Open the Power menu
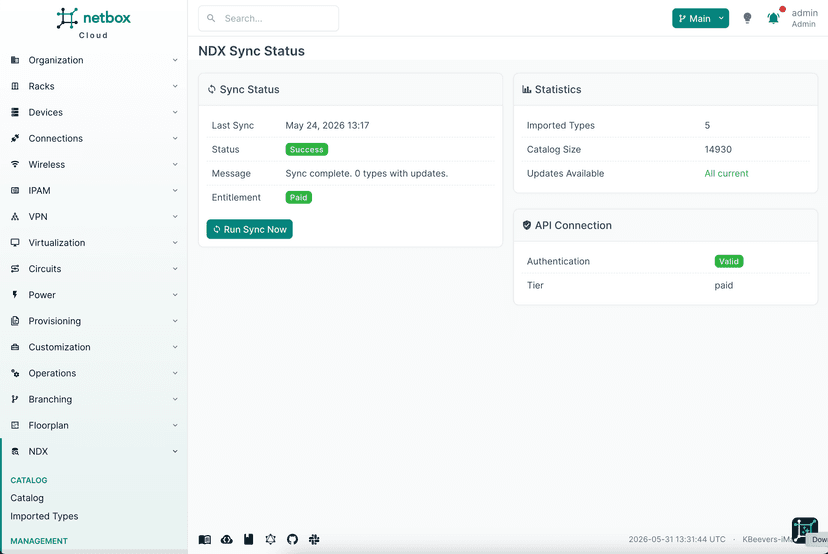The height and width of the screenshot is (554, 828). click(94, 295)
